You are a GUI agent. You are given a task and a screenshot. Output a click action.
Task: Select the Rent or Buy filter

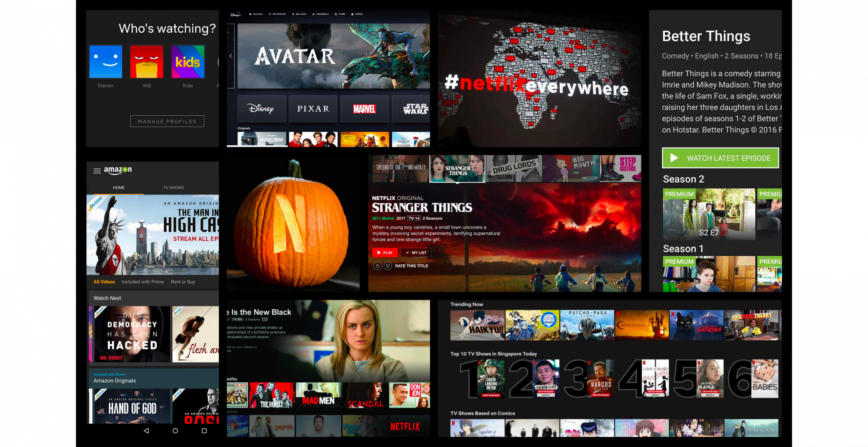(x=183, y=282)
